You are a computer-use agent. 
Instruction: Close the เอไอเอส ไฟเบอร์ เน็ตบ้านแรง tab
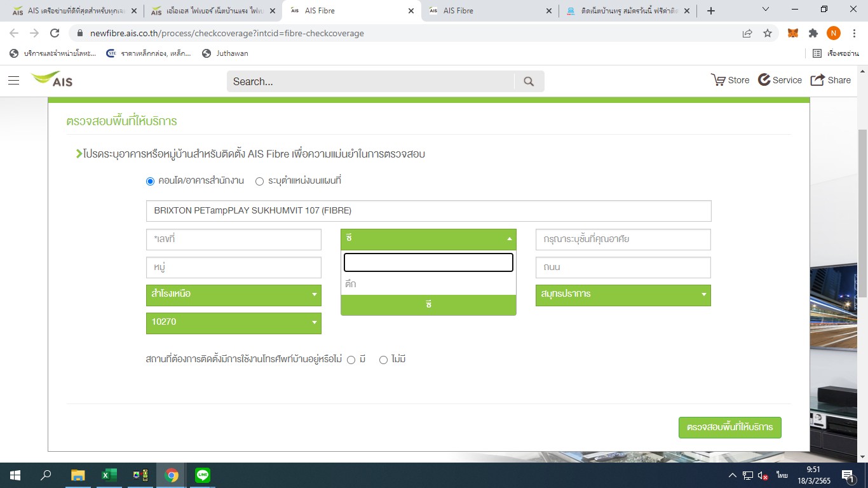click(273, 11)
